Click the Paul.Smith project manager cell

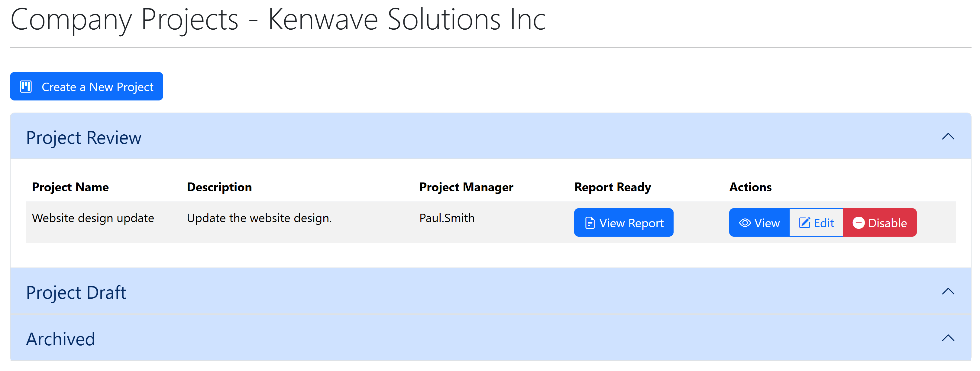[x=447, y=218]
